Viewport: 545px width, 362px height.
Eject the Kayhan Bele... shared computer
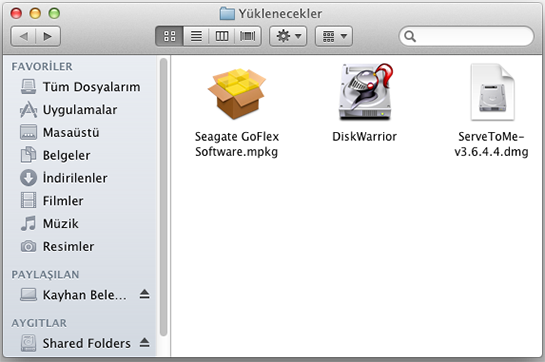145,295
